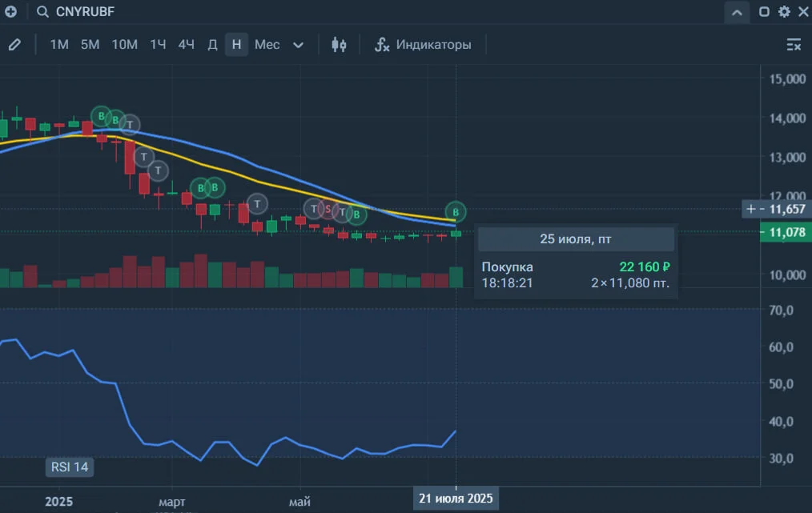This screenshot has height=513, width=812.
Task: Open the candlestick chart type selector
Action: tap(340, 45)
